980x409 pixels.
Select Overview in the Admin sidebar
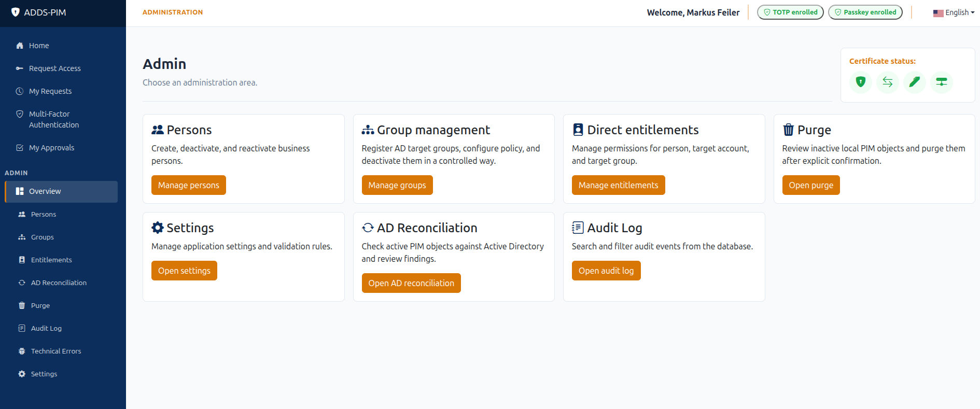[61, 191]
